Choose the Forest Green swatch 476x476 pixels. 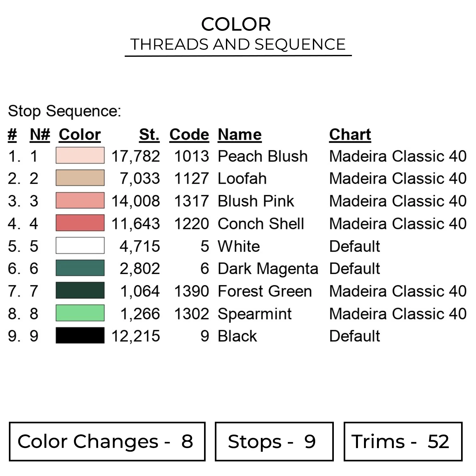[80, 290]
